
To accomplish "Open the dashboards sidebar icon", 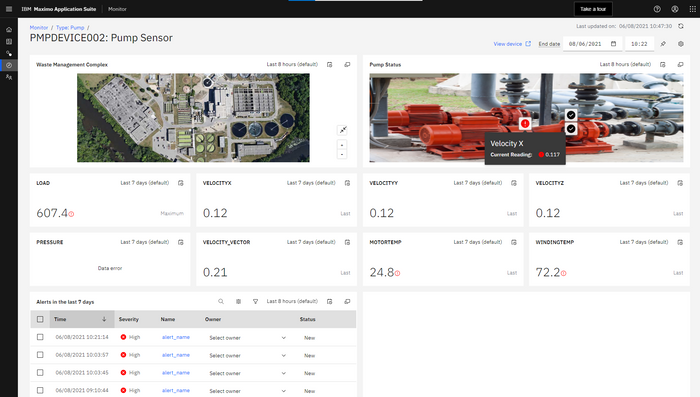I will [9, 42].
